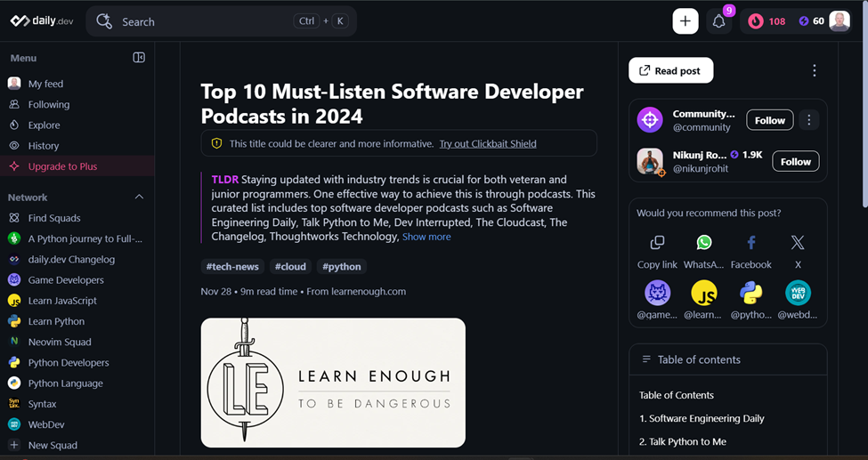Open Syntax squad in sidebar

point(77,404)
